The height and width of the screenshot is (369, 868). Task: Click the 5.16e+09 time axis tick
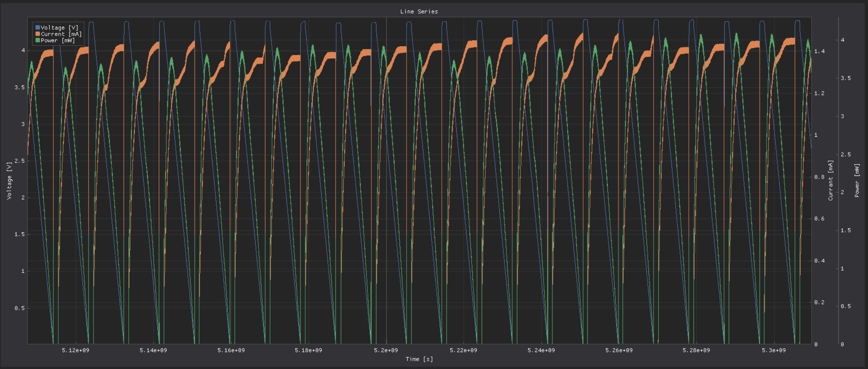point(231,350)
